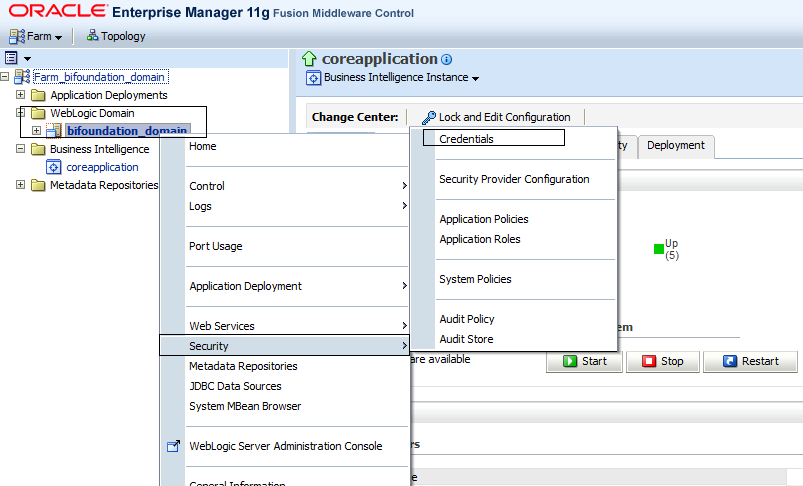
Task: Select bifoundation_domain in the tree
Action: tap(127, 131)
